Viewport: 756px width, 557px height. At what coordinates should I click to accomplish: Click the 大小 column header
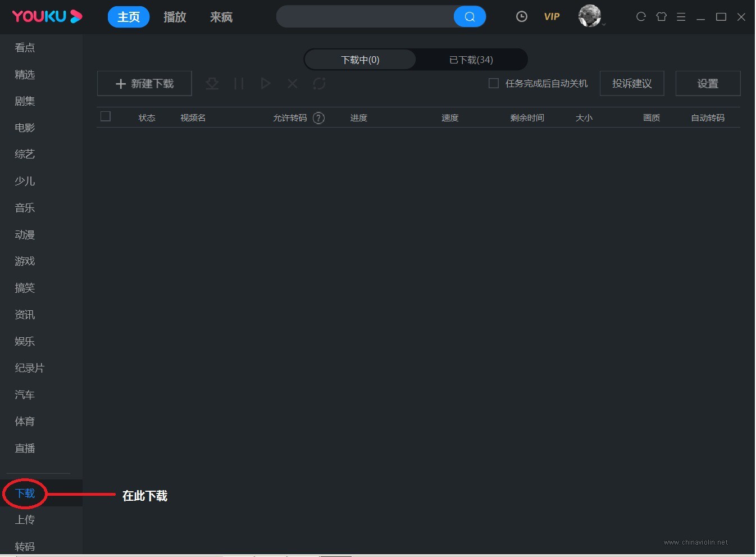tap(584, 117)
